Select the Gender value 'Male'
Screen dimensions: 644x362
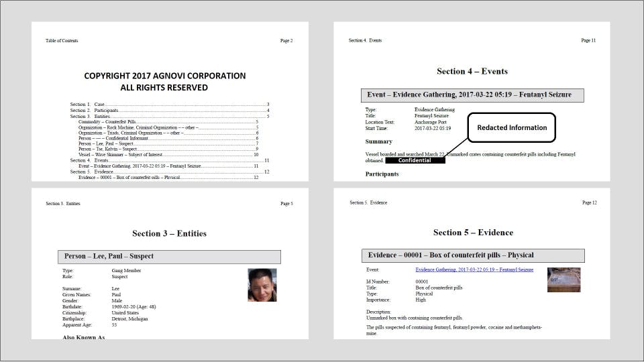coord(117,301)
